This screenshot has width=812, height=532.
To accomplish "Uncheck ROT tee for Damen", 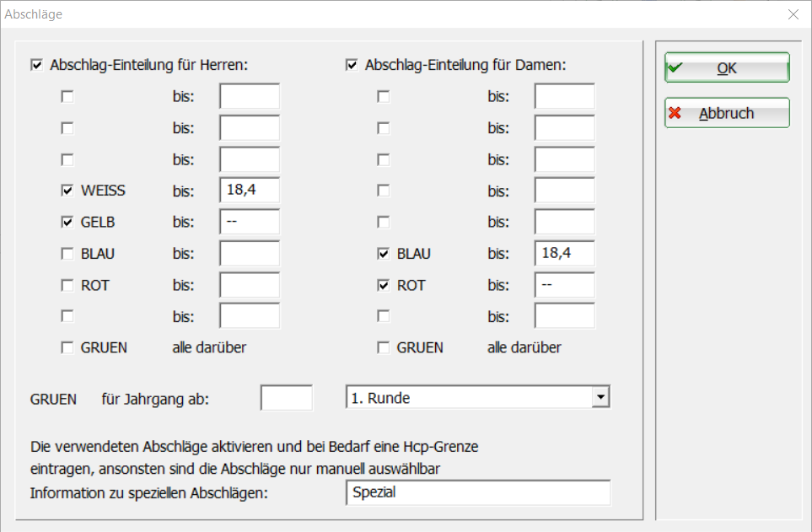I will (384, 286).
